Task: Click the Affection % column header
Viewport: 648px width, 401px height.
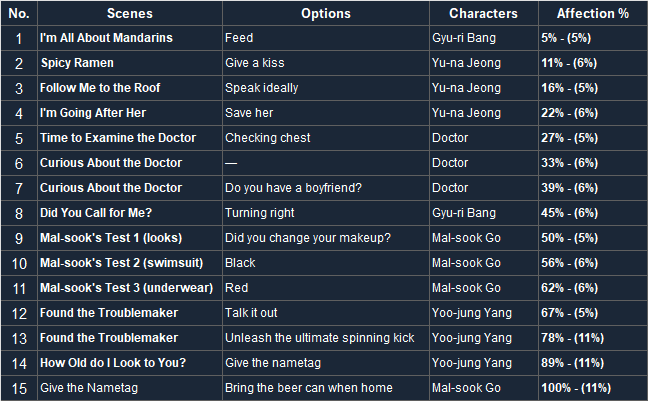Action: [592, 14]
